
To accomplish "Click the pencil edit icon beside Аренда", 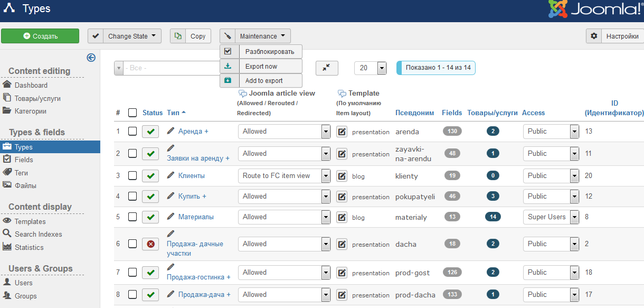I will [x=171, y=130].
